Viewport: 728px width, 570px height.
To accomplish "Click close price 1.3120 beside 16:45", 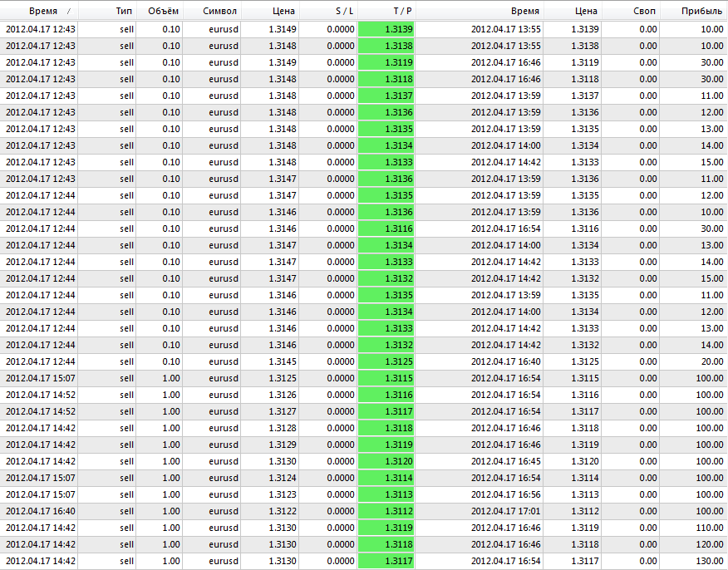I will pos(585,461).
